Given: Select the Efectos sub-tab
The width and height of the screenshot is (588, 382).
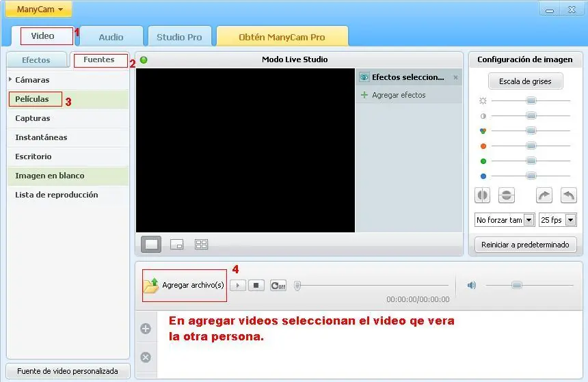Looking at the screenshot, I should [x=36, y=60].
